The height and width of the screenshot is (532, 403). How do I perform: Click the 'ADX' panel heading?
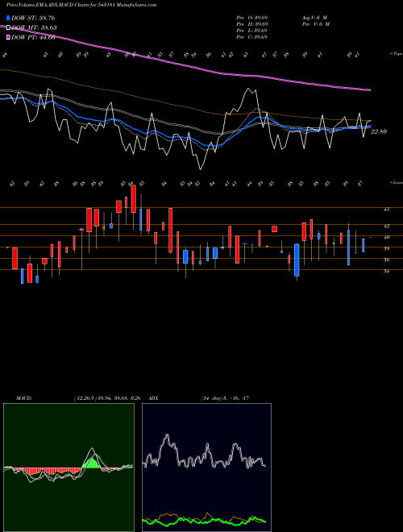pyautogui.click(x=154, y=398)
